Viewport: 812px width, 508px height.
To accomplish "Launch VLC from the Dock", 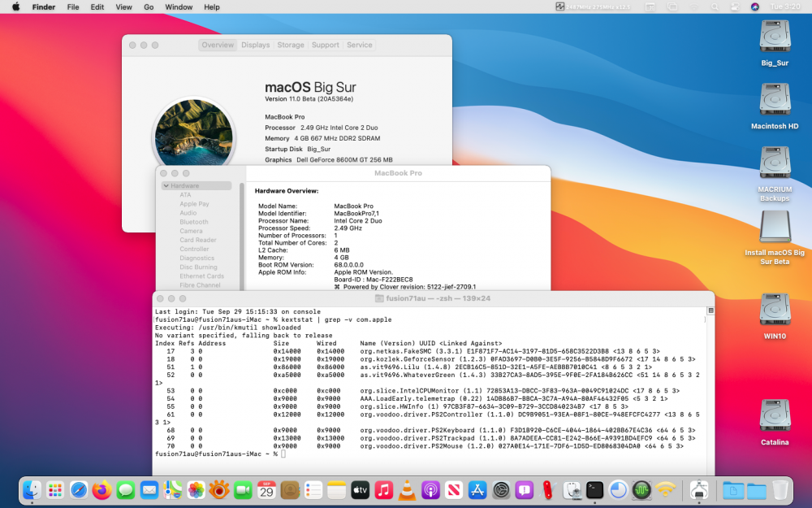I will point(407,490).
